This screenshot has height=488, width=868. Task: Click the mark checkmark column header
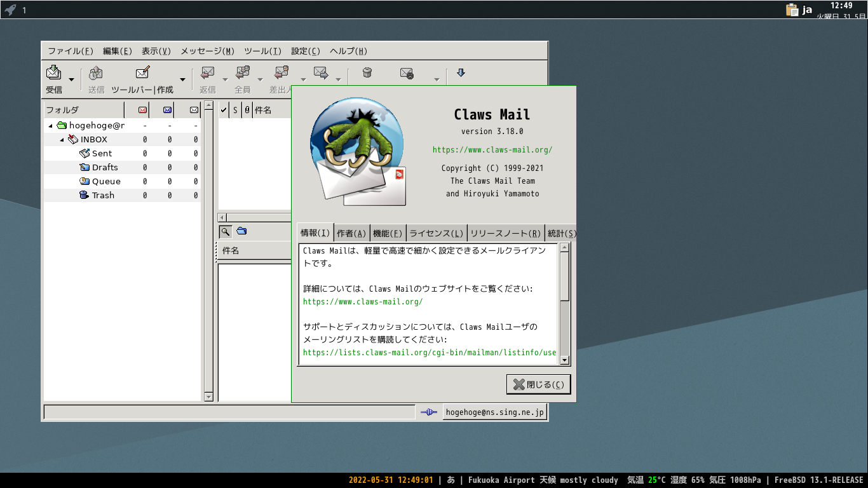[x=224, y=110]
